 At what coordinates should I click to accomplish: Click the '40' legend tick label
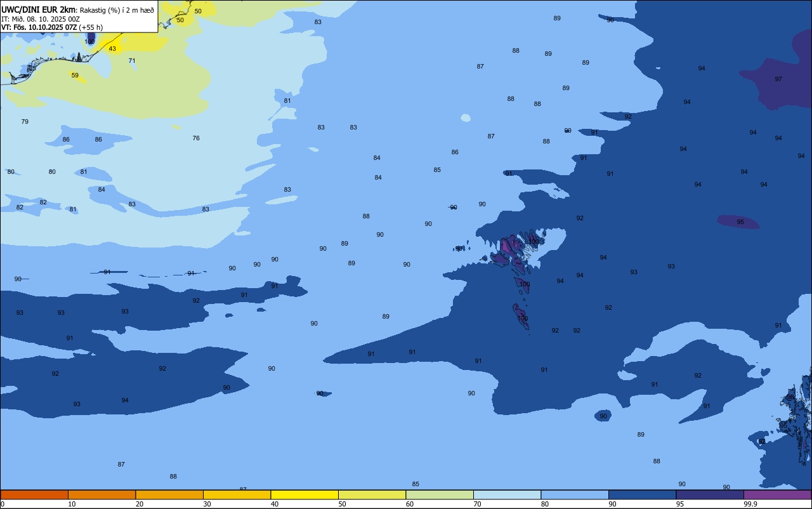(275, 504)
